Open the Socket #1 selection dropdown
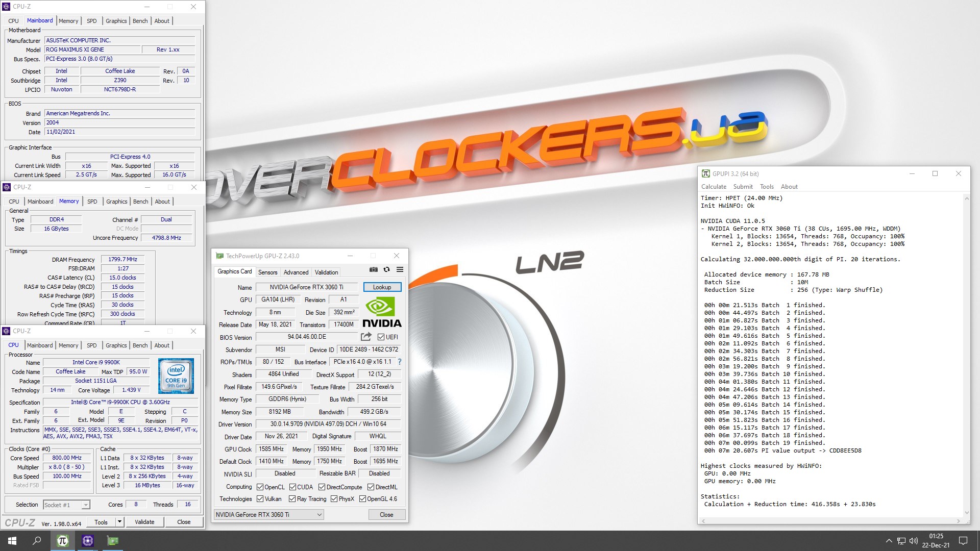Image resolution: width=980 pixels, height=551 pixels. pos(66,505)
